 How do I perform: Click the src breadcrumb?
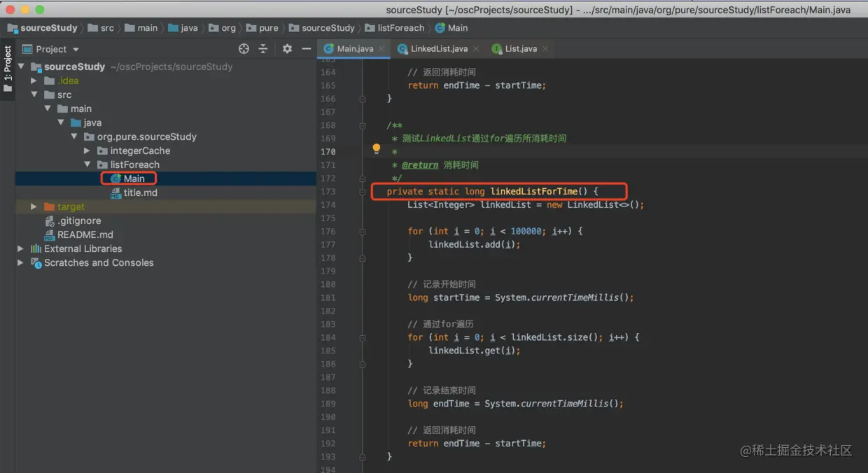pos(101,28)
